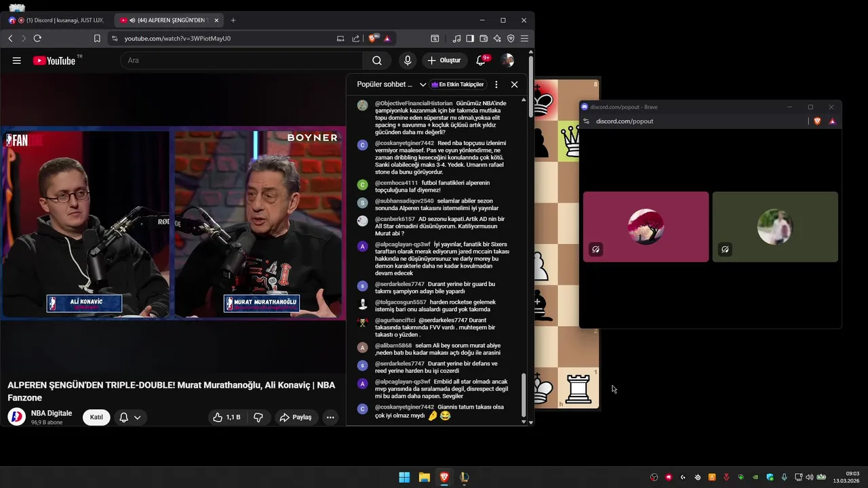Select the ALPEREN ŞENGÜN'DEN YouTube tab
Viewport: 868px width, 488px height.
point(168,20)
